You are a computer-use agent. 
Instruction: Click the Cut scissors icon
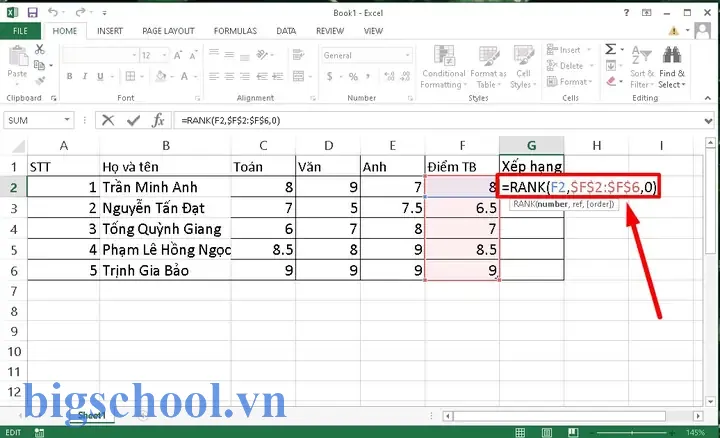pyautogui.click(x=39, y=50)
